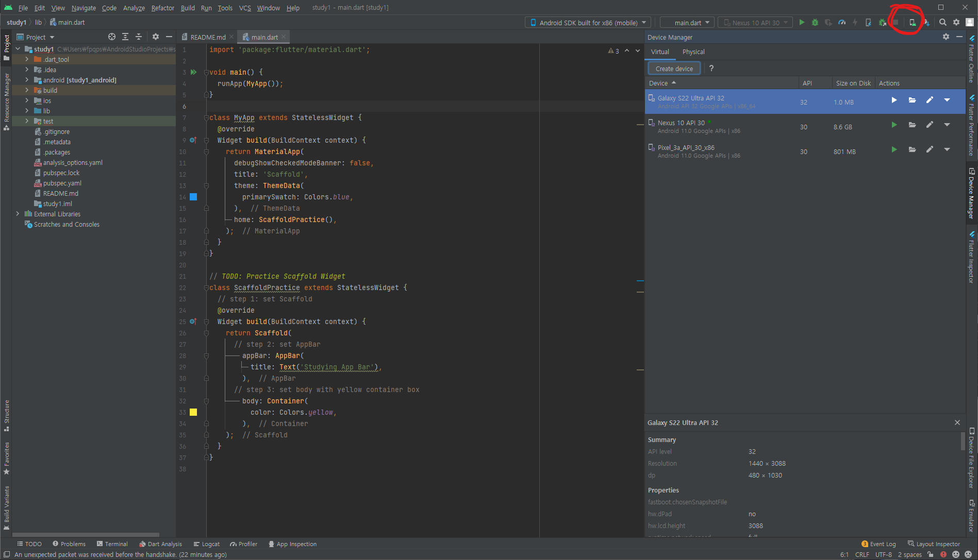Switch to README.md editor tab
The height and width of the screenshot is (560, 978).
(207, 37)
